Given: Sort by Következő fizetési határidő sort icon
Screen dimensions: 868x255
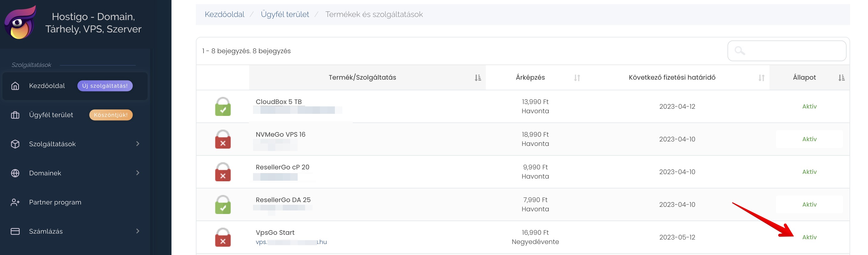Looking at the screenshot, I should coord(761,78).
